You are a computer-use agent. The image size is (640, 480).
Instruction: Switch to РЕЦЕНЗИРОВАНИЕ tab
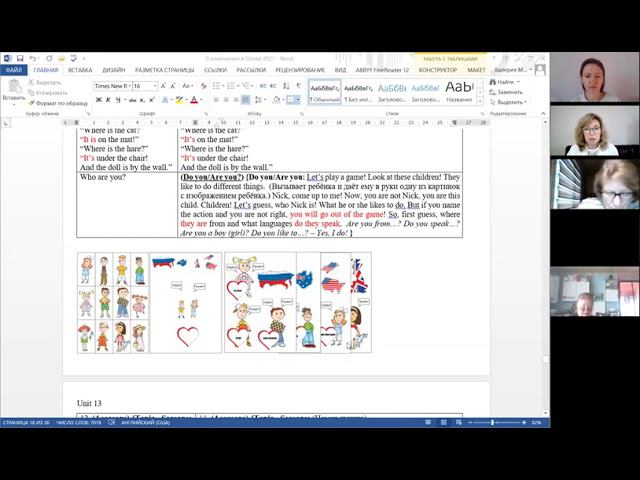pyautogui.click(x=300, y=70)
